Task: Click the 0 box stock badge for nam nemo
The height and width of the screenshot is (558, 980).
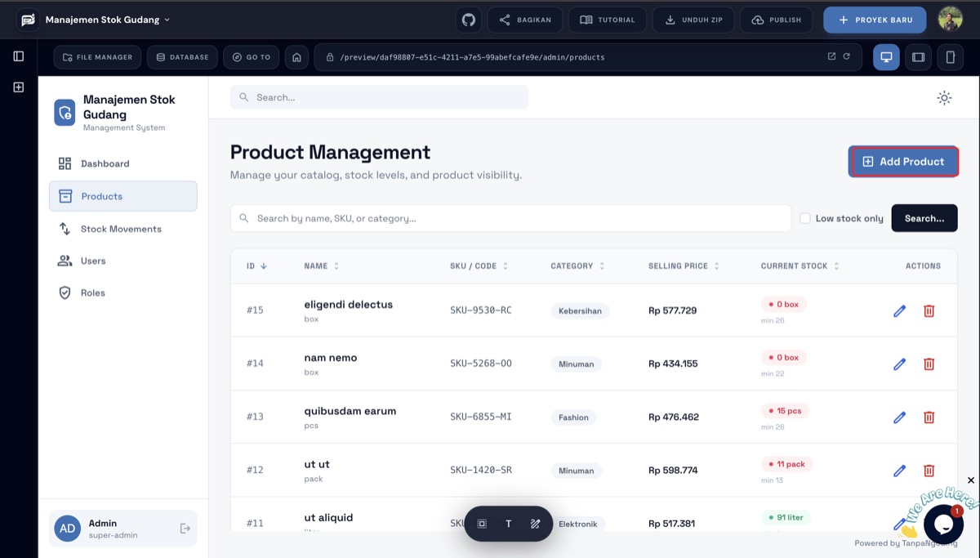Action: [x=784, y=357]
